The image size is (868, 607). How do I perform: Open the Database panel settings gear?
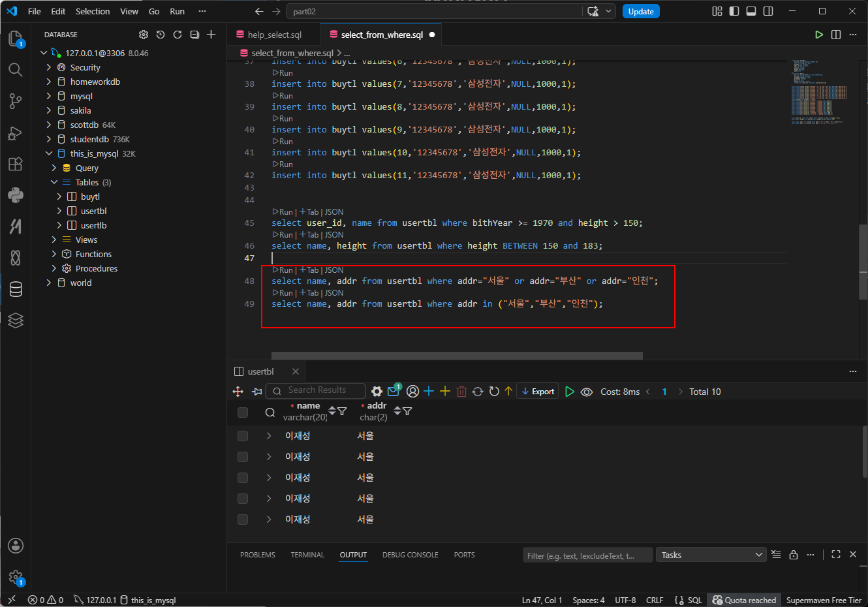[x=144, y=35]
